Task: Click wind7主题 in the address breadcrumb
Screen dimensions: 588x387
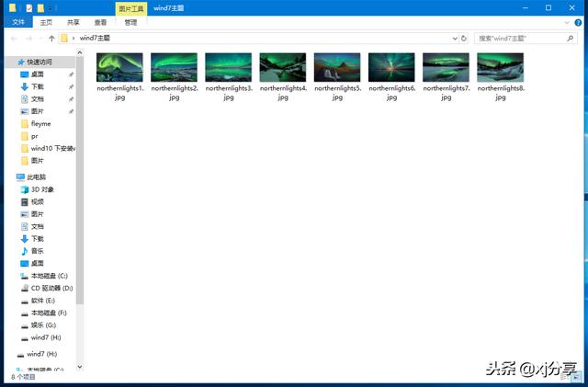Action: 95,38
